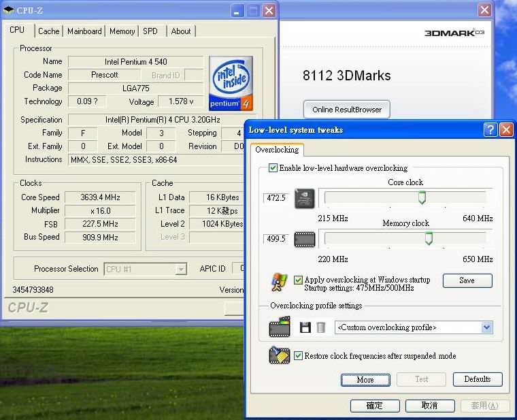517x420 pixels.
Task: Click the Level 2 value 1024 KBytes
Action: [218, 224]
